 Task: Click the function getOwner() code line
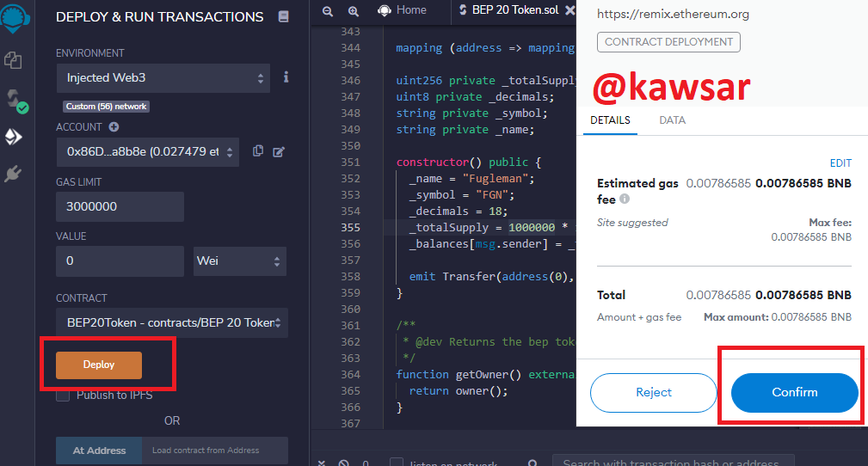pos(485,375)
